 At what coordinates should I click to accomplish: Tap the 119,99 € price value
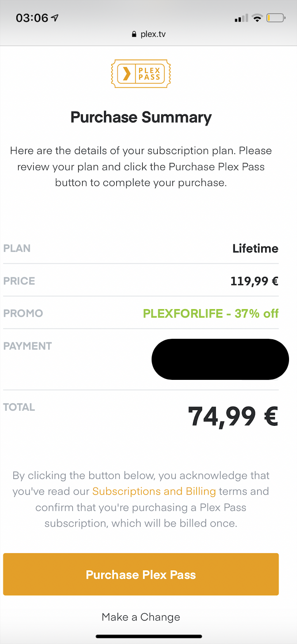[254, 281]
